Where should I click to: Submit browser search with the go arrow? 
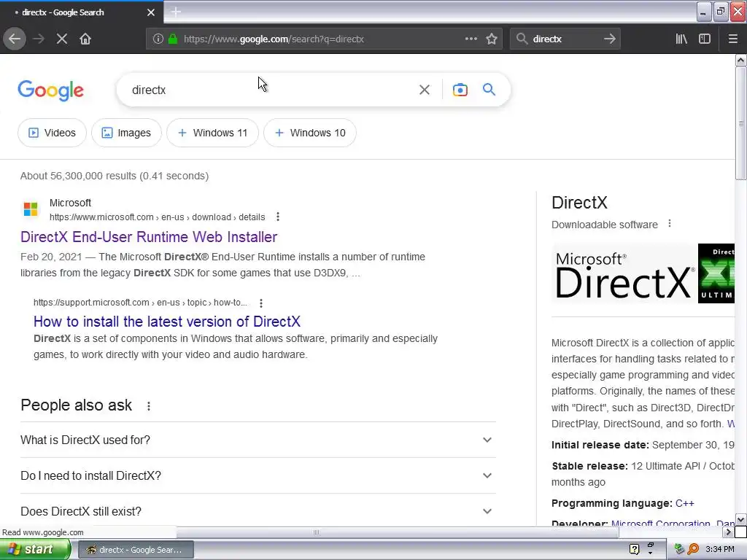609,39
